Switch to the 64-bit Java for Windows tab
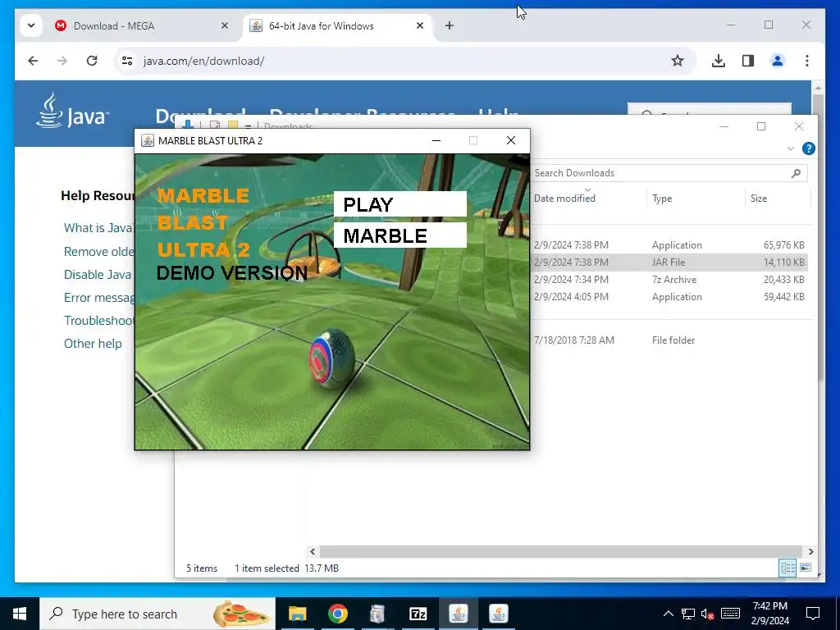This screenshot has width=840, height=630. [x=321, y=25]
